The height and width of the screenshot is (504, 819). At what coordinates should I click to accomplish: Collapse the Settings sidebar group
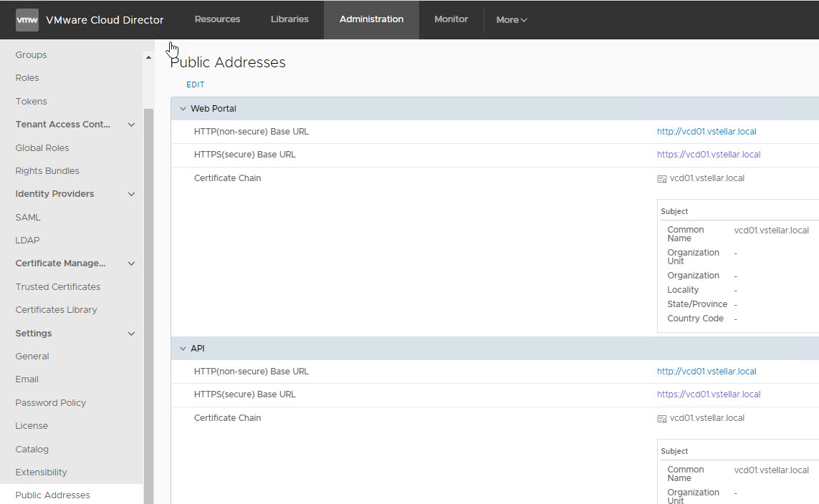coord(131,334)
